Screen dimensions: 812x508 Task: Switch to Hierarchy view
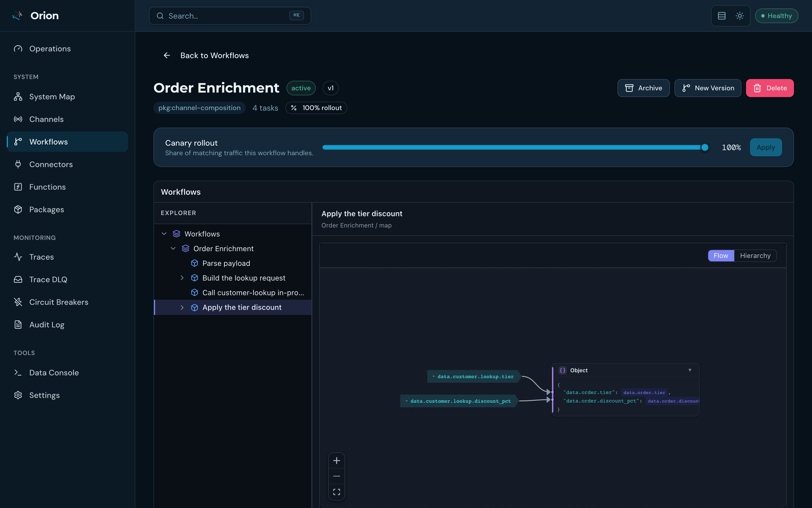755,256
